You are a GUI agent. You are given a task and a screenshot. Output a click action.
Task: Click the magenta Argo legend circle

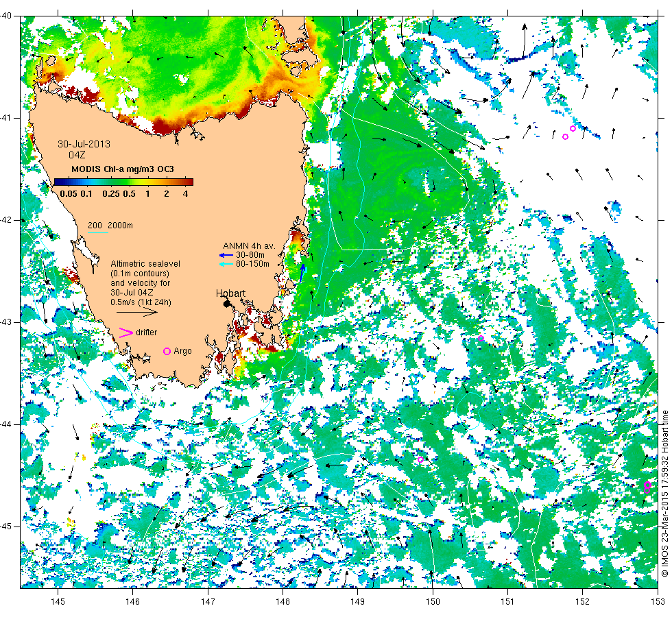[167, 351]
